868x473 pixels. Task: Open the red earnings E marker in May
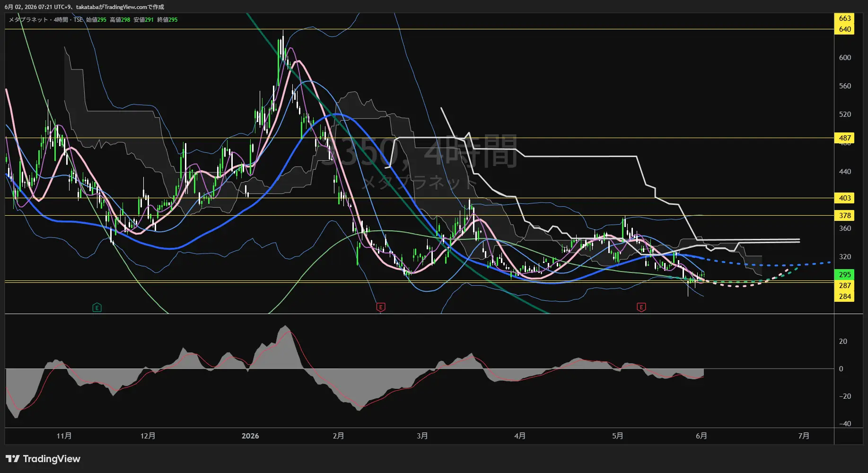click(641, 307)
